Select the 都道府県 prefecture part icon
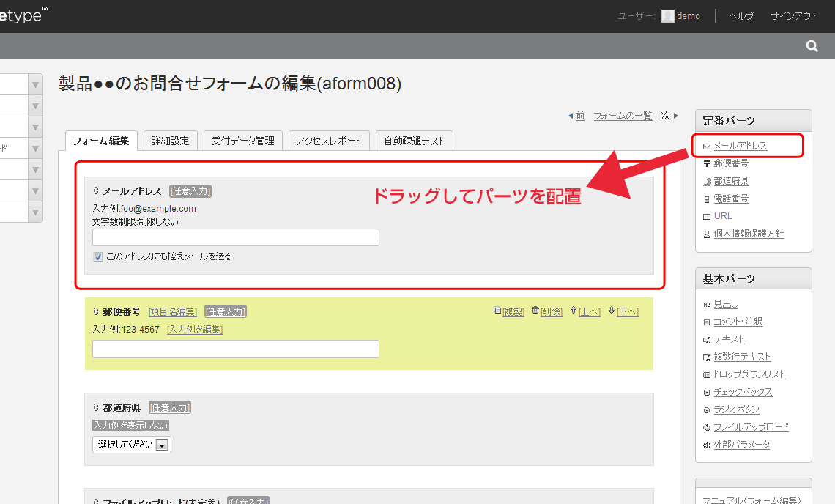The width and height of the screenshot is (835, 504). (x=707, y=181)
